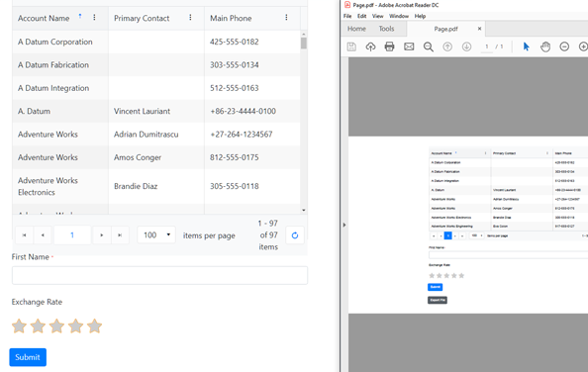Click phone number 425-555-0182
This screenshot has width=588, height=372.
(x=235, y=42)
